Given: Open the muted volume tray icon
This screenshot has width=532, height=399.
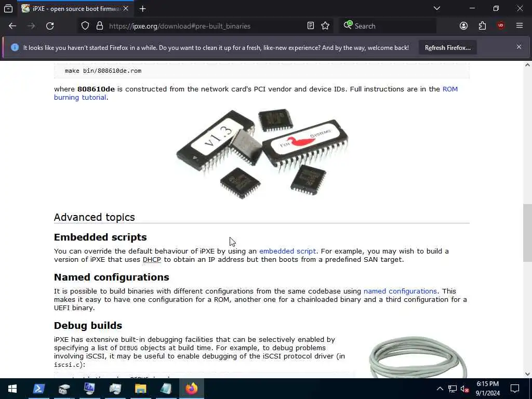Looking at the screenshot, I should [465, 389].
